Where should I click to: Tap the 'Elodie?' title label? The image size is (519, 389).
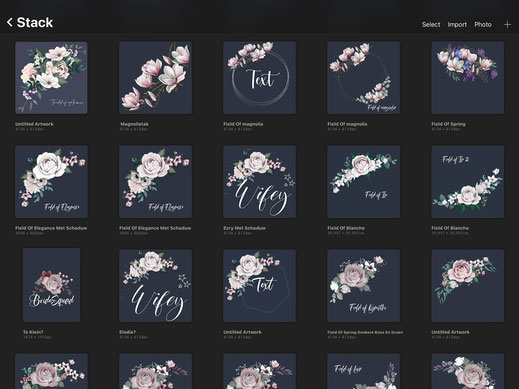127,332
